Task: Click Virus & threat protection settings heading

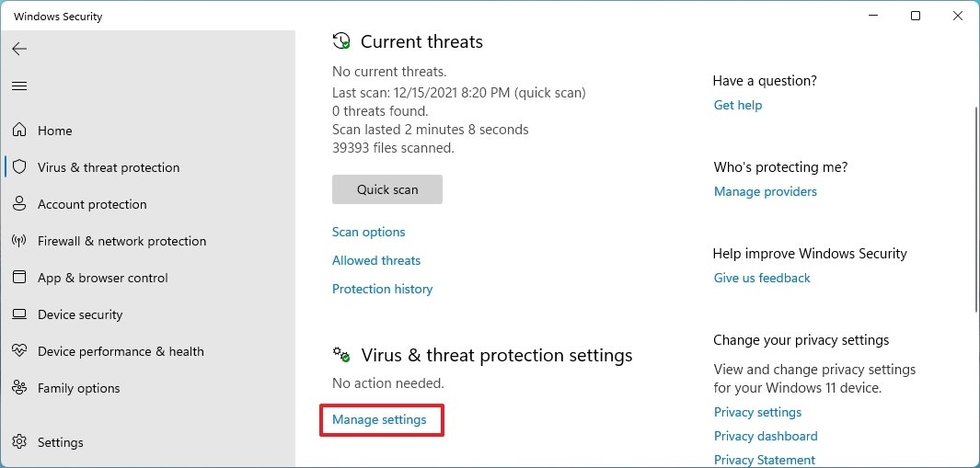Action: (497, 356)
